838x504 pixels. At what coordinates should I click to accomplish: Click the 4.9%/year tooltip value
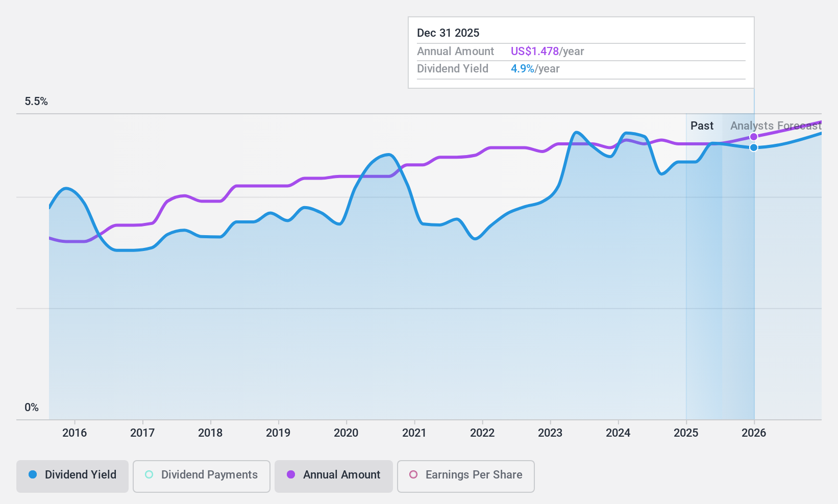tap(535, 69)
